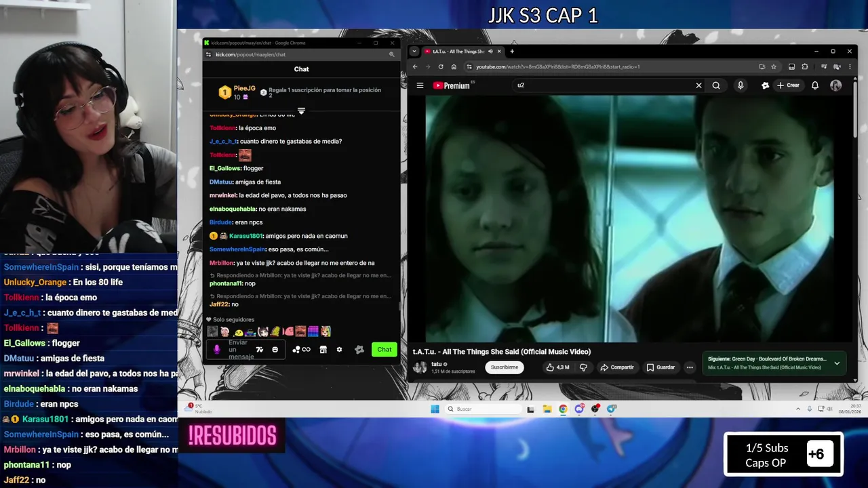Open the tab search dropdown arrow
868x488 pixels.
pyautogui.click(x=414, y=52)
